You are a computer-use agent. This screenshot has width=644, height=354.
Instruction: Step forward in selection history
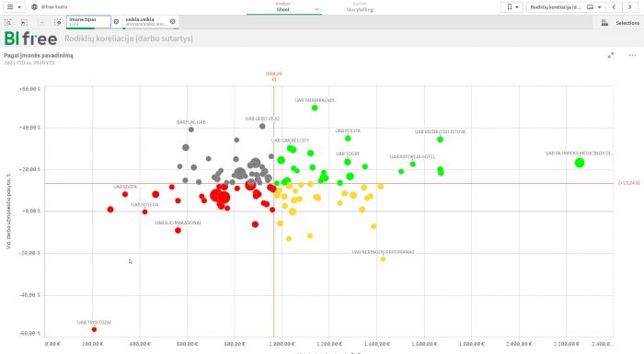point(41,22)
